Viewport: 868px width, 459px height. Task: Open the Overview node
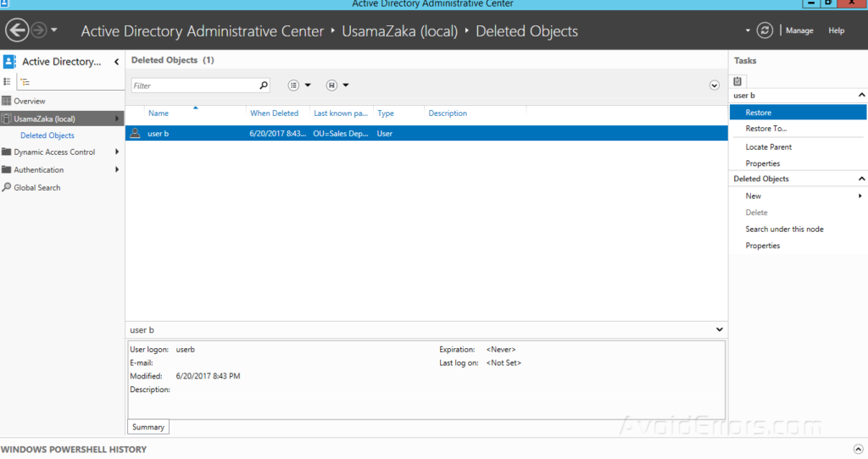[x=29, y=102]
